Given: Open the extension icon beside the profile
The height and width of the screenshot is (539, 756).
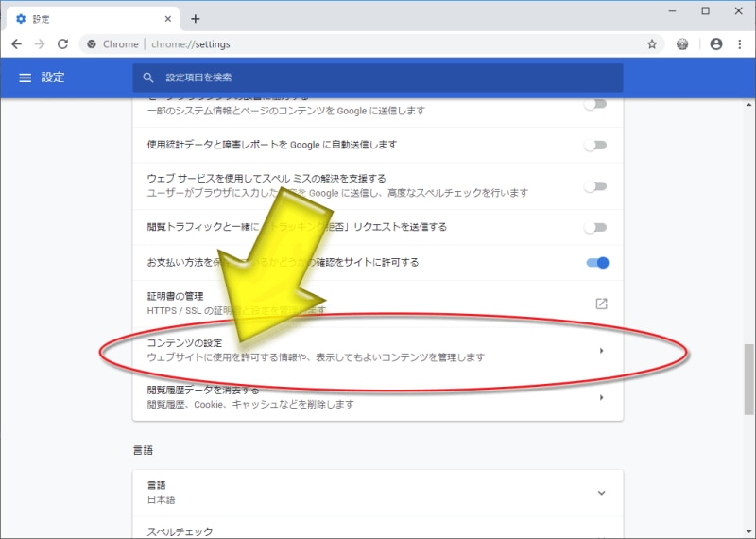Looking at the screenshot, I should (x=682, y=44).
